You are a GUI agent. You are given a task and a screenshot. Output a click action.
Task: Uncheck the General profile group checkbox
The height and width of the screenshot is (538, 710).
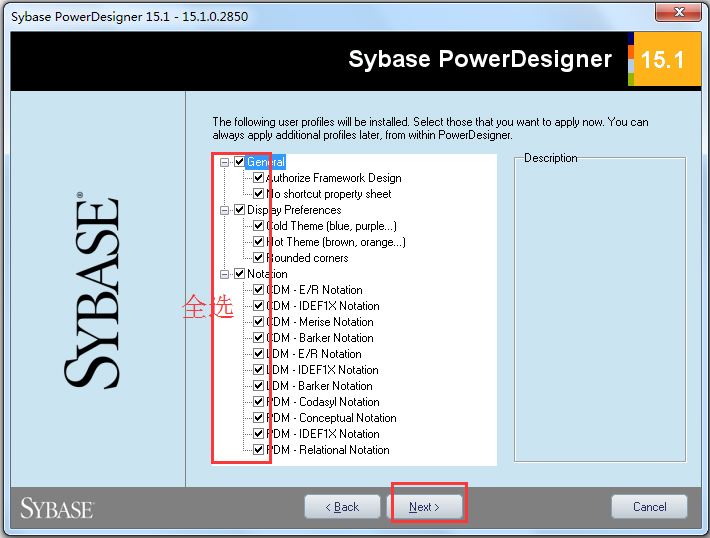pyautogui.click(x=239, y=162)
